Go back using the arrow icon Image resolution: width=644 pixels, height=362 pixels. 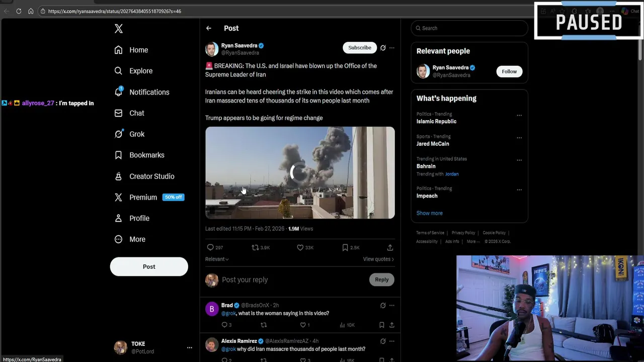point(209,28)
